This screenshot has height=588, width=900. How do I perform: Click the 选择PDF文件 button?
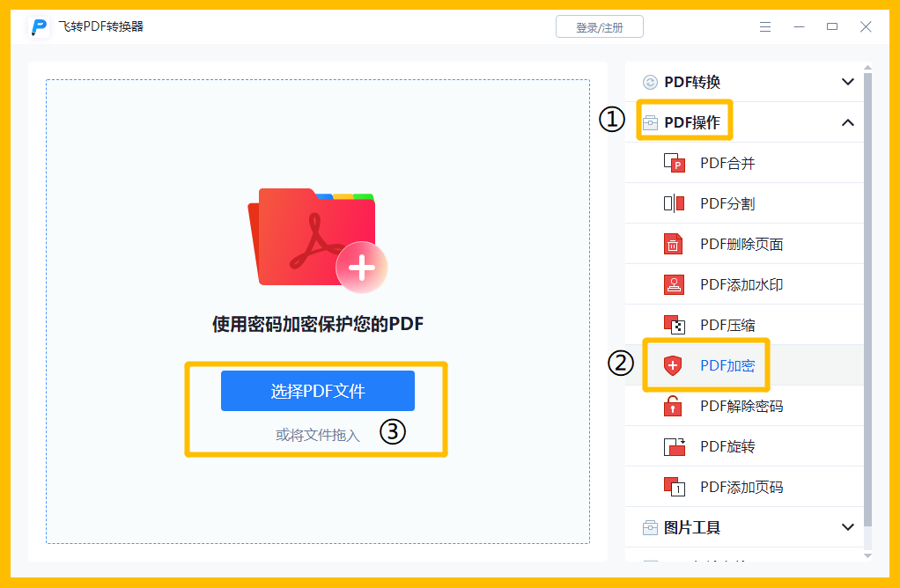[317, 391]
